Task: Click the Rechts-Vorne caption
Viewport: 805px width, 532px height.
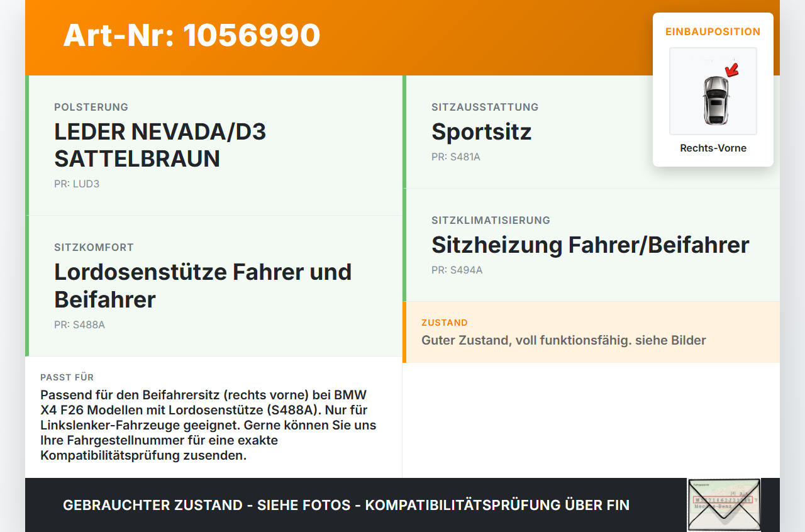Action: pyautogui.click(x=713, y=148)
